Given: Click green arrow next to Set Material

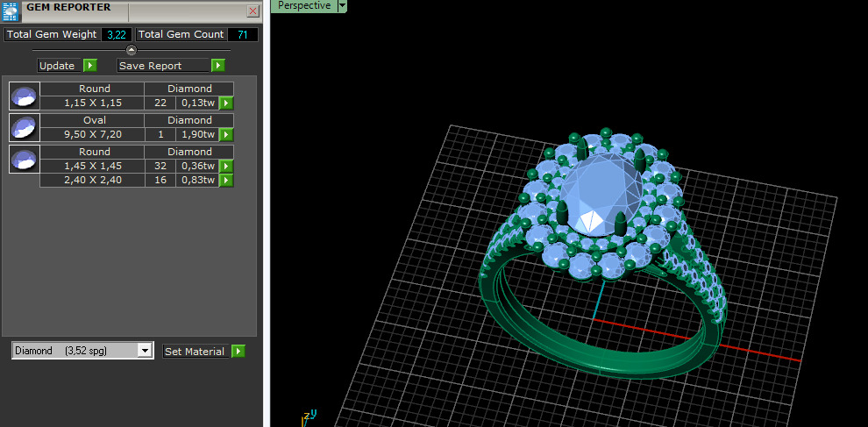Looking at the screenshot, I should coord(238,351).
